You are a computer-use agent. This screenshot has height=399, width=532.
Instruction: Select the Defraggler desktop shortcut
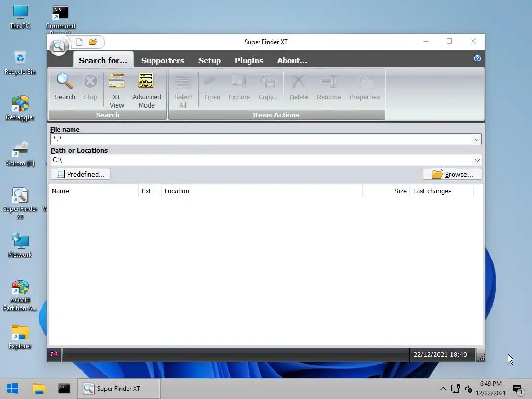(x=20, y=108)
